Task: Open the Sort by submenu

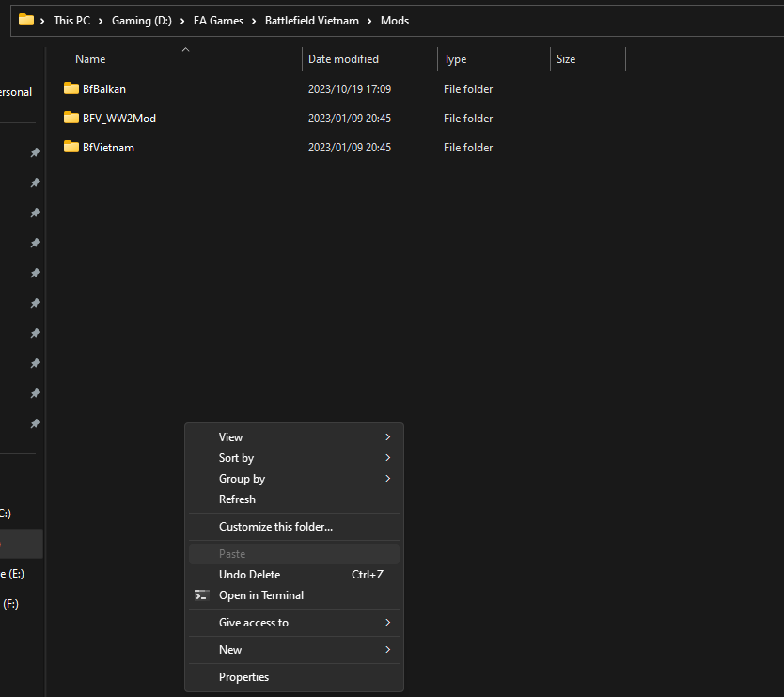Action: [236, 458]
